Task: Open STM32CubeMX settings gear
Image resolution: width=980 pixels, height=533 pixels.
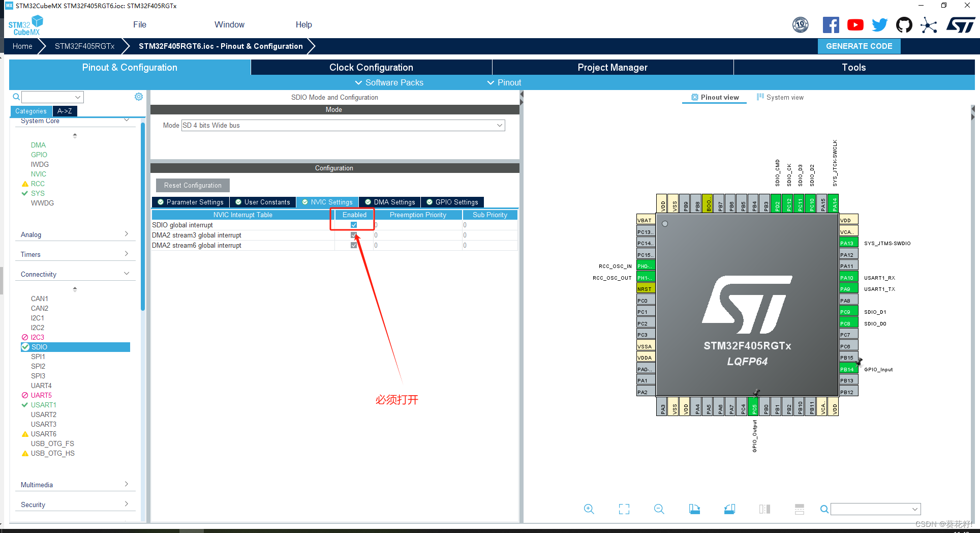Action: [138, 97]
